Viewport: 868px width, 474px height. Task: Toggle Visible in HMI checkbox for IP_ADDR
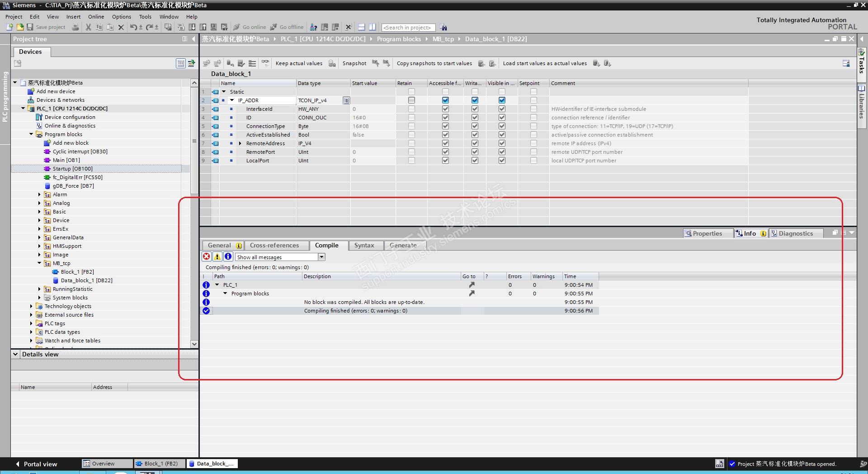(502, 100)
